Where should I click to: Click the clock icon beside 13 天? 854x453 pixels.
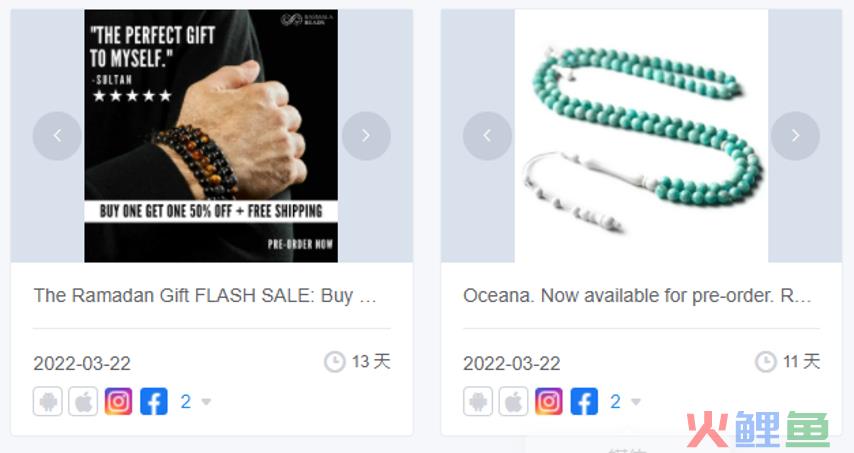coord(334,362)
